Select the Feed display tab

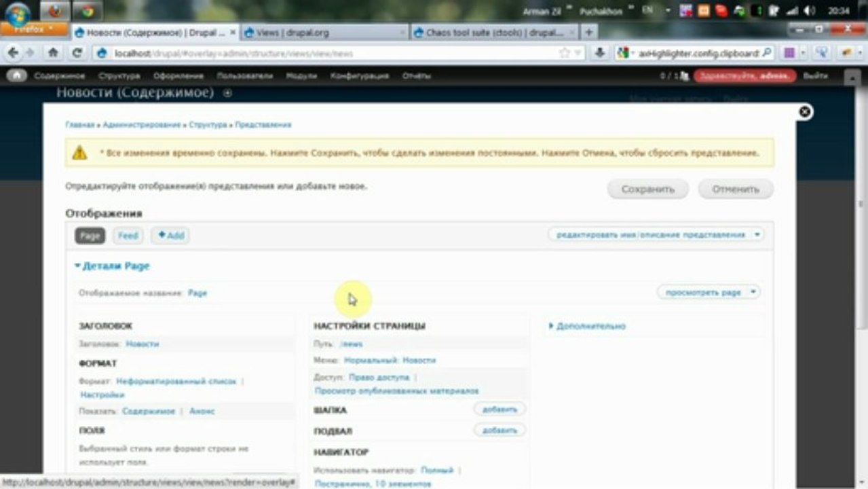128,236
